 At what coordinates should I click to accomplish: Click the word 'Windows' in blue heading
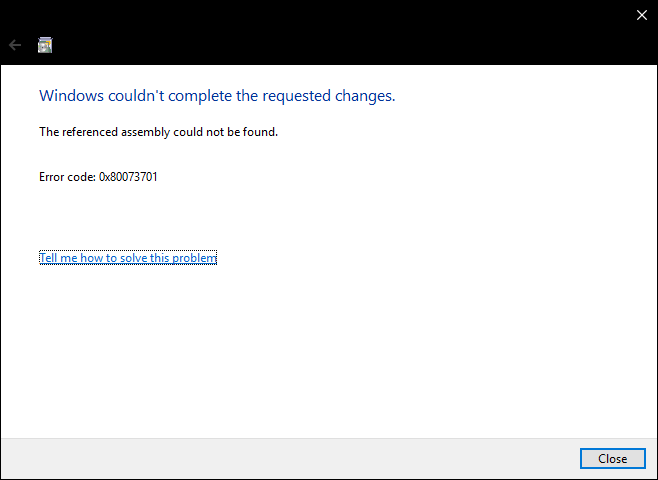click(x=69, y=96)
